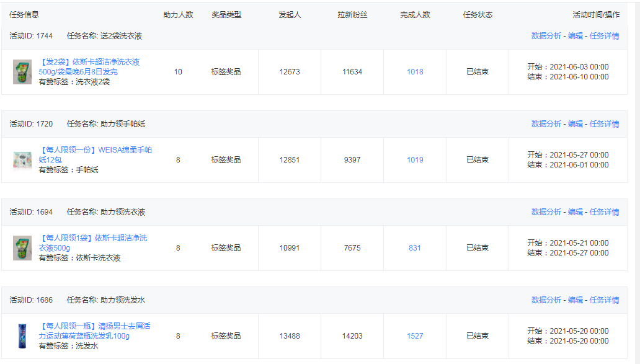Open the completed count 831
The width and height of the screenshot is (640, 364).
tap(415, 248)
